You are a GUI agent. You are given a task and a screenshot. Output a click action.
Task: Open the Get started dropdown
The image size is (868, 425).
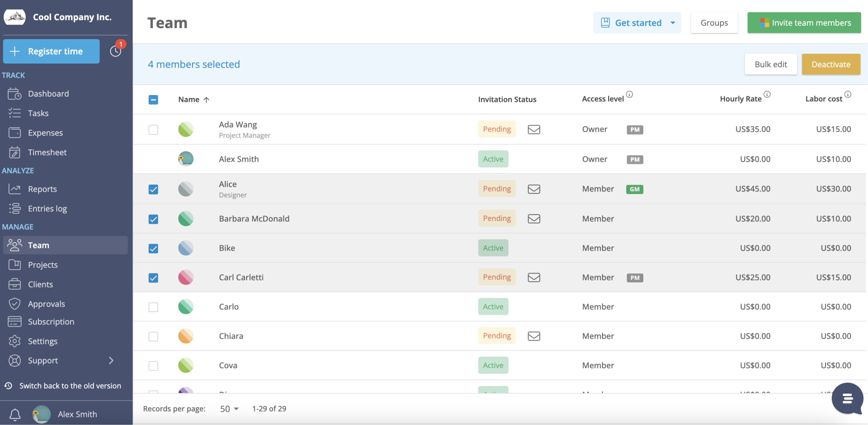tap(637, 23)
